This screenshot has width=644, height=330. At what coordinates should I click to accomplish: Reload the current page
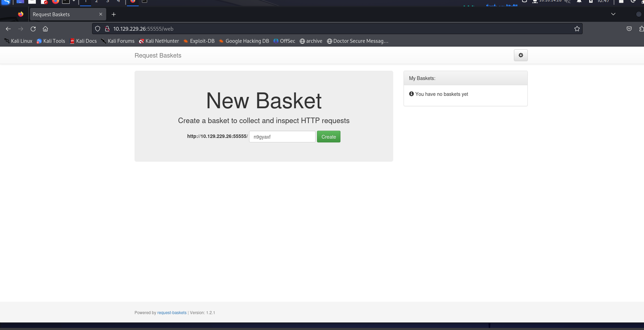click(33, 29)
